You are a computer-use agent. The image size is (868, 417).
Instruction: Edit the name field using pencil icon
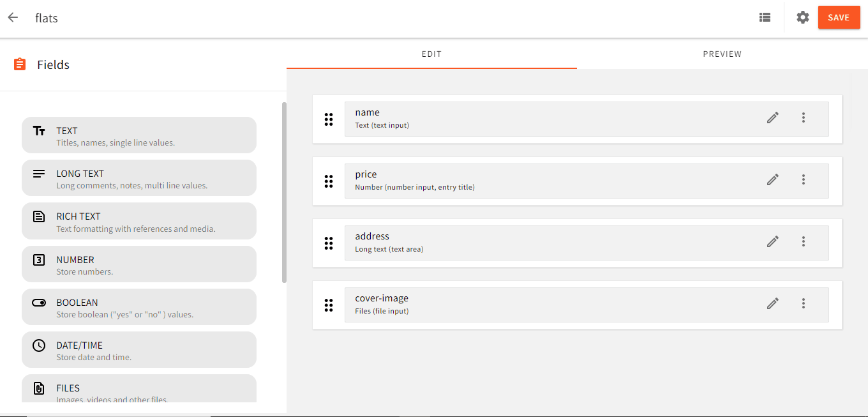772,118
